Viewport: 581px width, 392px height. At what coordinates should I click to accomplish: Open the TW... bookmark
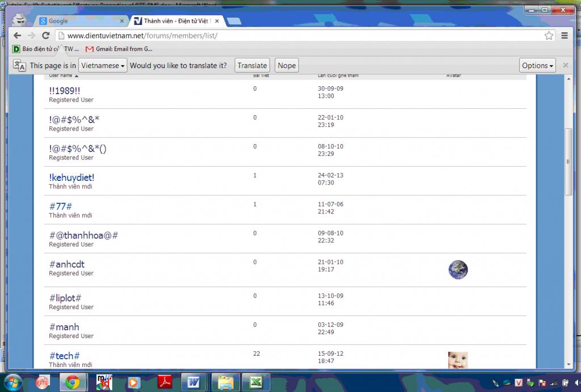click(71, 49)
